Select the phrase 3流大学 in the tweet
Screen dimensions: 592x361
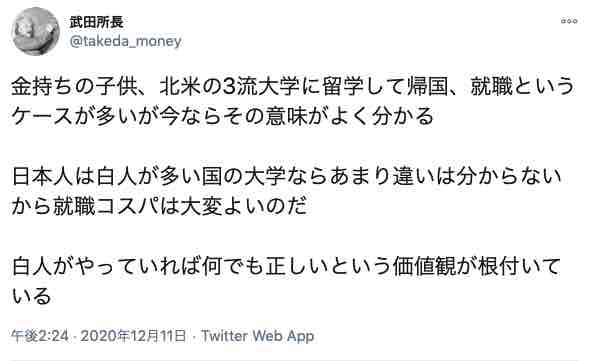258,87
